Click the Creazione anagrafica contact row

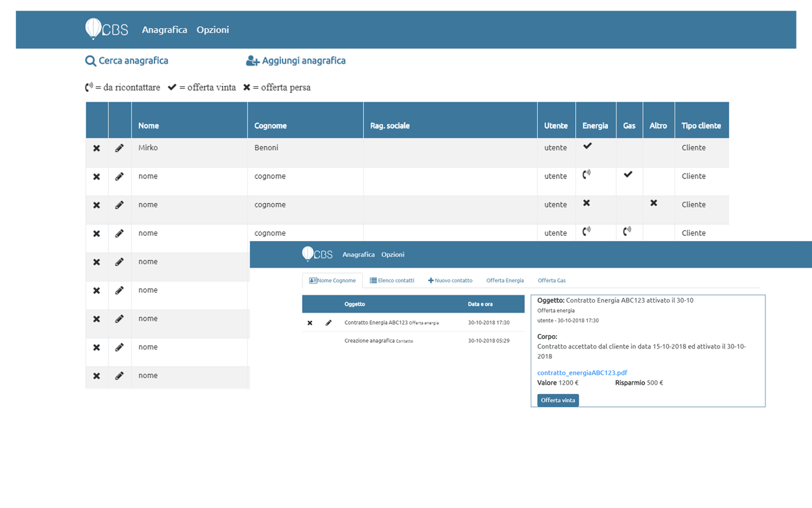click(413, 341)
